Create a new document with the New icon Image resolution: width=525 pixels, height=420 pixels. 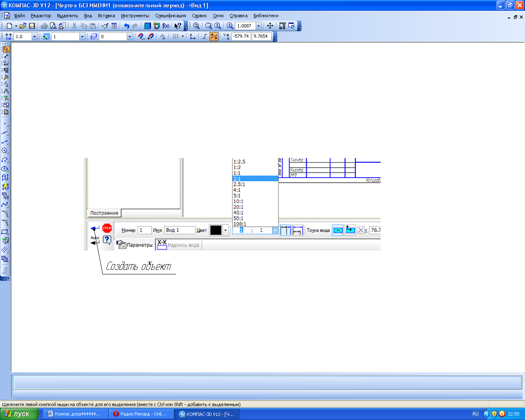click(x=9, y=26)
